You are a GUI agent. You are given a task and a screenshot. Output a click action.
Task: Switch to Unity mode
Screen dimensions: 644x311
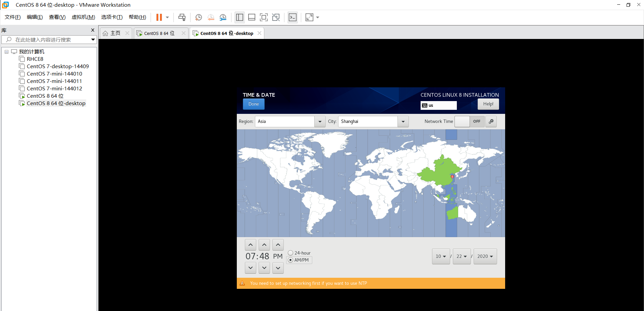(276, 17)
